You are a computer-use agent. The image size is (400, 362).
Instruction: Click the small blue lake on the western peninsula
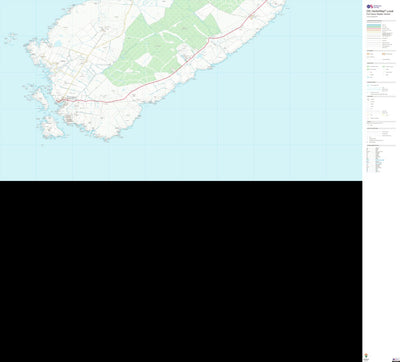tap(58, 44)
